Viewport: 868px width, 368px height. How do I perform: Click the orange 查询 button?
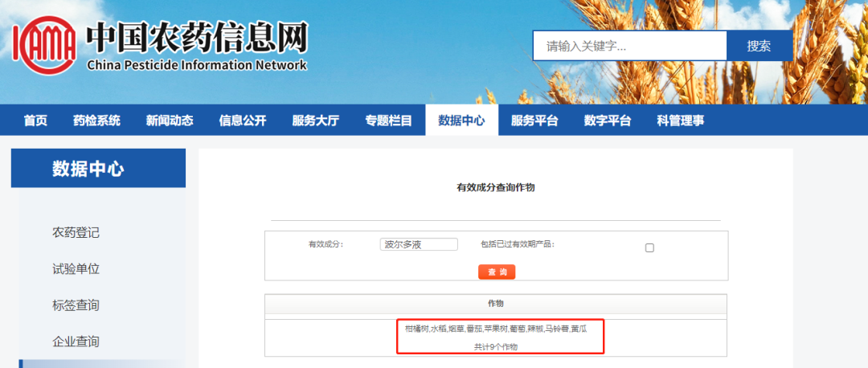click(497, 272)
